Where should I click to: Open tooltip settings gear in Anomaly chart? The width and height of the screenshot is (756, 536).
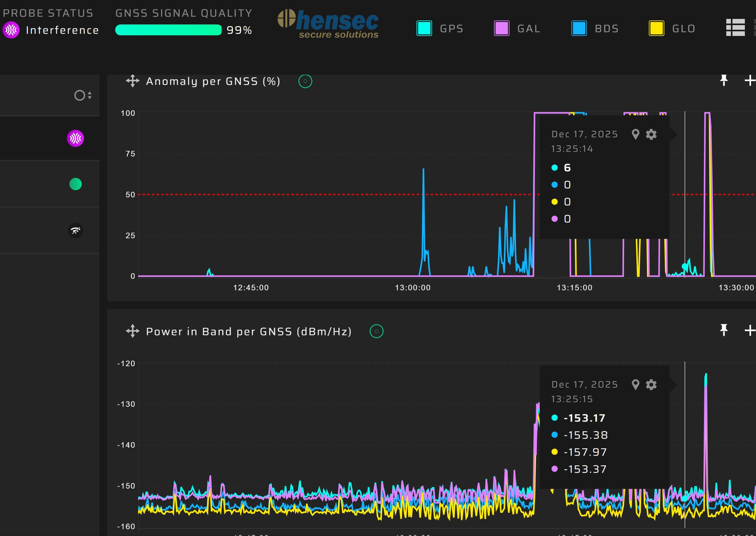pos(651,134)
